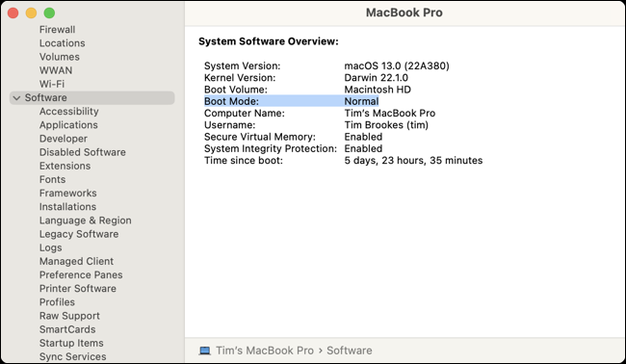Collapse the Software section chevron
This screenshot has height=364, width=626.
coord(16,98)
